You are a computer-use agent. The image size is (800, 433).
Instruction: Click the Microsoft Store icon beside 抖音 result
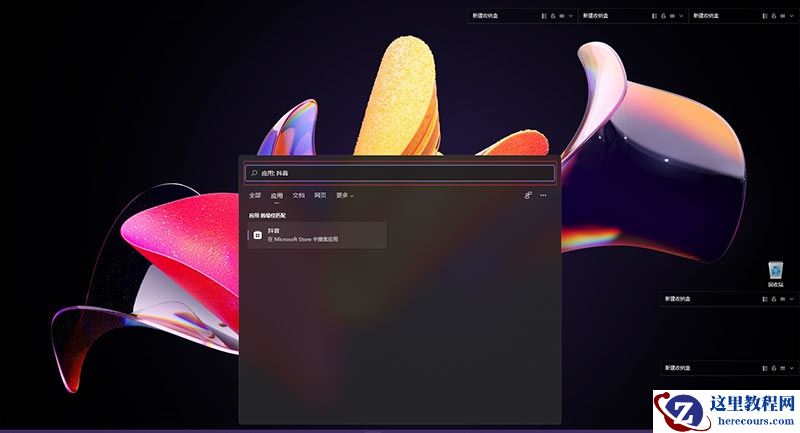(x=258, y=235)
